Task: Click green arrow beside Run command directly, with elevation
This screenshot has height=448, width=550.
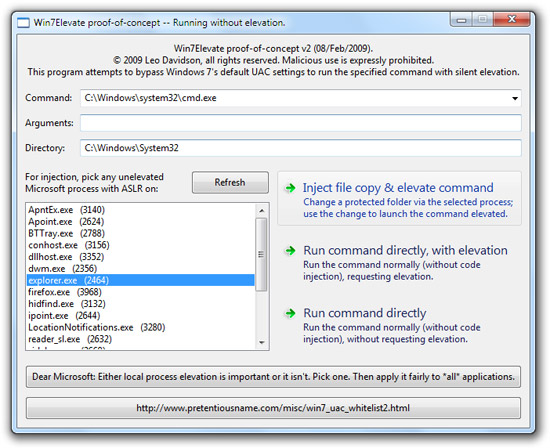Action: pos(290,250)
